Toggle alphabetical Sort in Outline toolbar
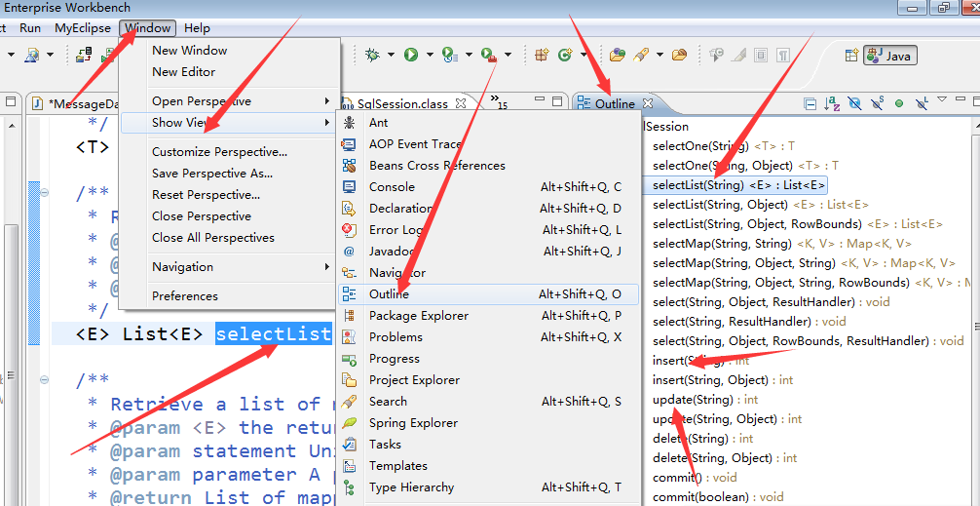Screen dimensions: 980x506 [832, 103]
